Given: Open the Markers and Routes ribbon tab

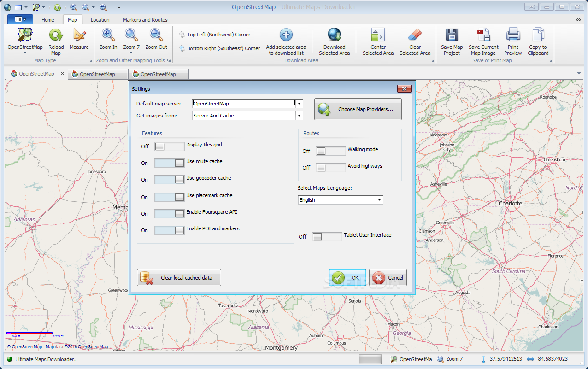Looking at the screenshot, I should [x=145, y=20].
